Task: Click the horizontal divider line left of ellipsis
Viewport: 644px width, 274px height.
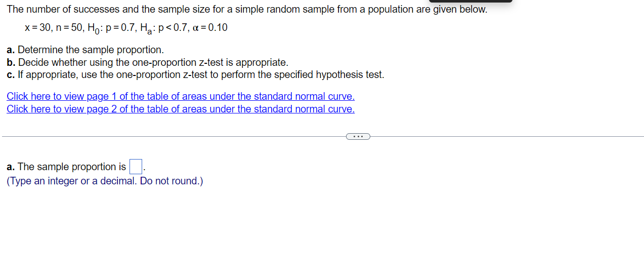Action: point(174,136)
